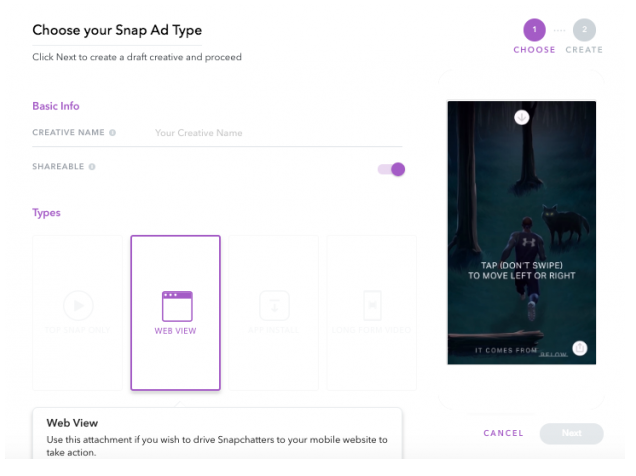
Task: Click the Next button
Action: click(572, 433)
